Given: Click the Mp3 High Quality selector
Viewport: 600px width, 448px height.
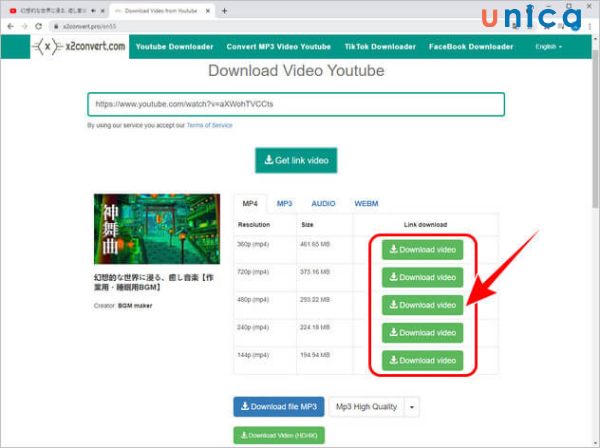Looking at the screenshot, I should click(366, 407).
